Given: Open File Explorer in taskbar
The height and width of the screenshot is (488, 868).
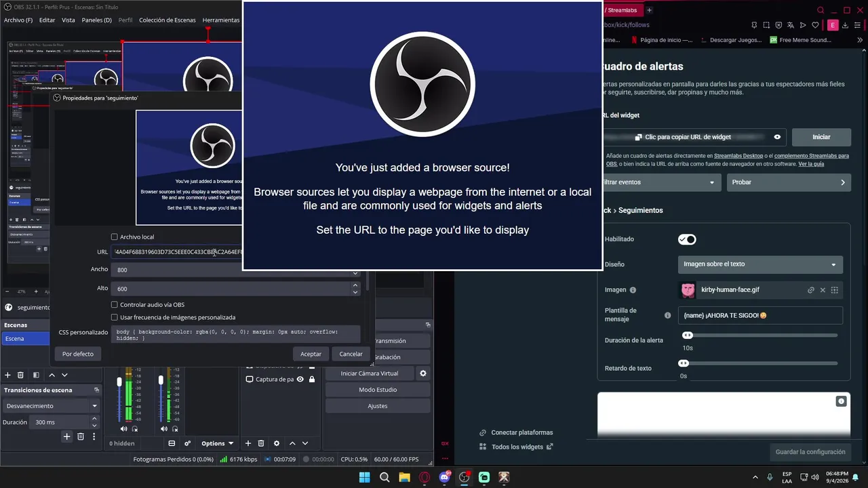Looking at the screenshot, I should point(404,477).
